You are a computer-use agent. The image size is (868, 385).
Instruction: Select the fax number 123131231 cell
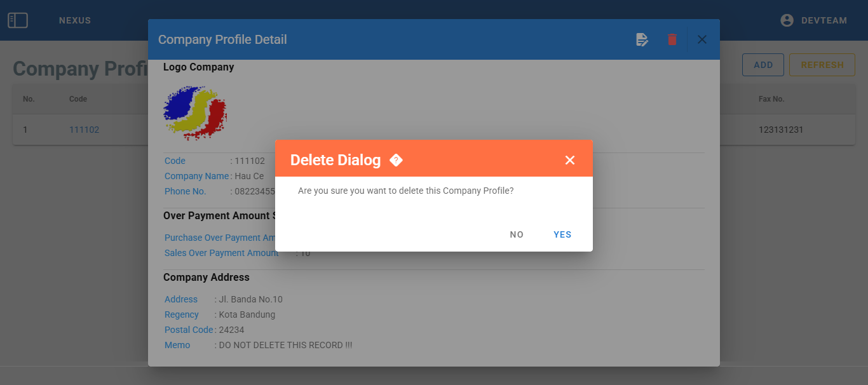(781, 130)
